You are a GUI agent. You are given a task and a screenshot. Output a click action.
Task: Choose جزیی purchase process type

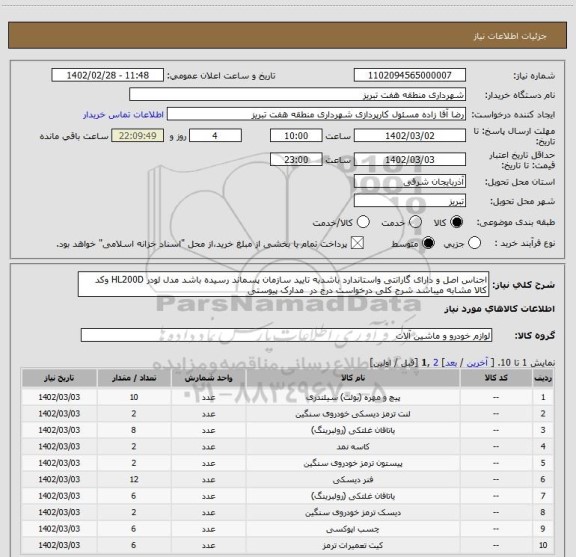(x=474, y=243)
